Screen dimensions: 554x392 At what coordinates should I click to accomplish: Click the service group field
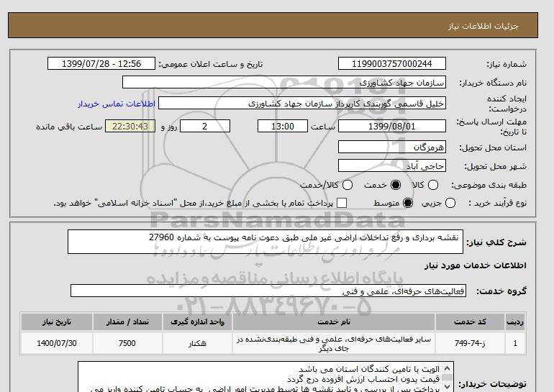pyautogui.click(x=268, y=291)
